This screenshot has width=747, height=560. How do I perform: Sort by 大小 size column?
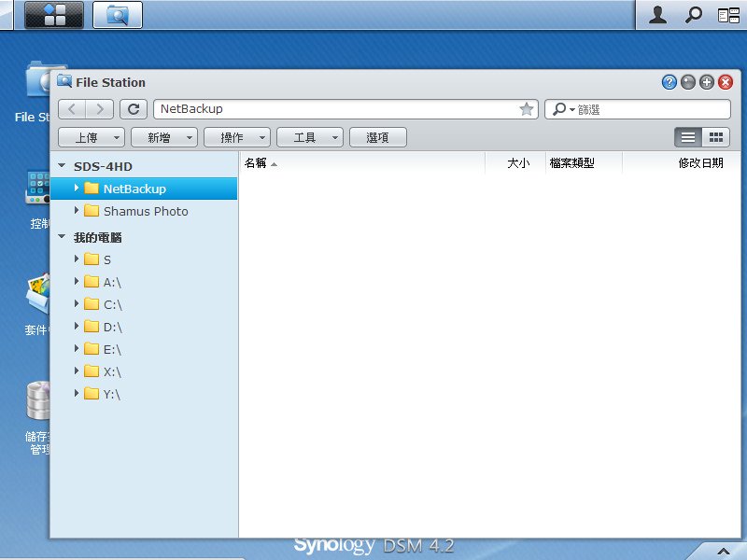point(515,163)
